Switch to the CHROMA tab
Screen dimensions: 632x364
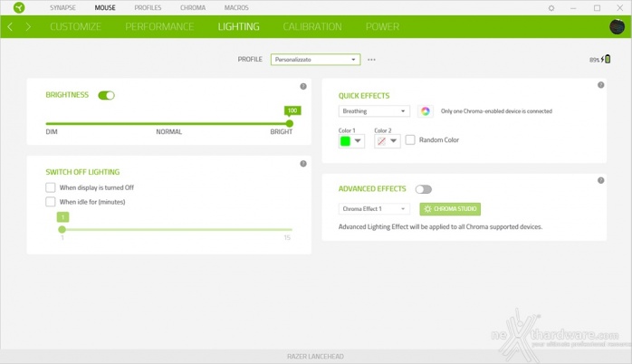point(193,7)
